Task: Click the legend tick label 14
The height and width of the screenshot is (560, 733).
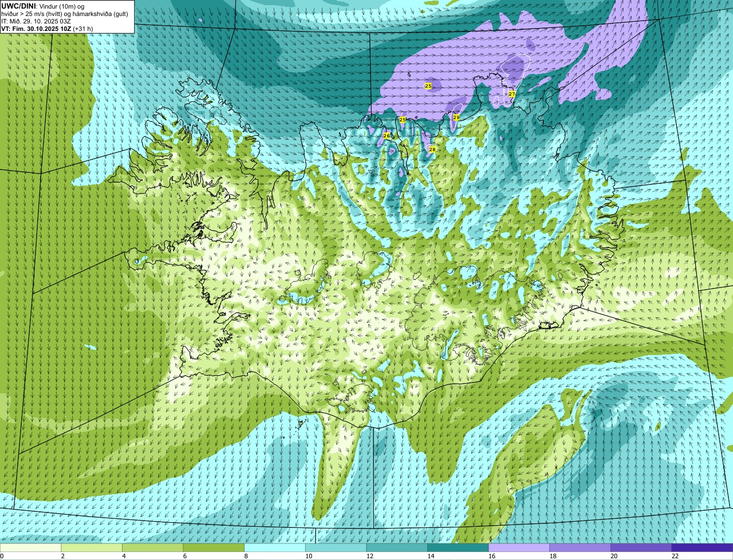Action: coord(431,556)
